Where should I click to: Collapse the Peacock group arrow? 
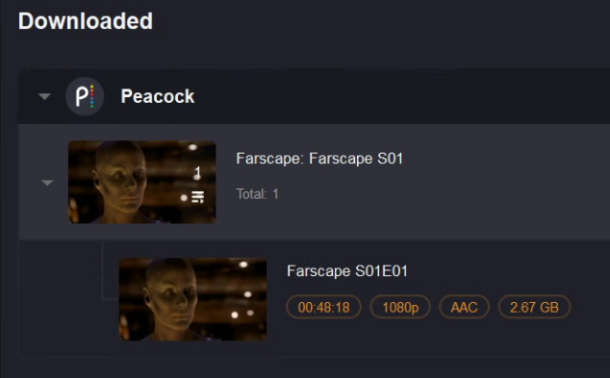(45, 96)
